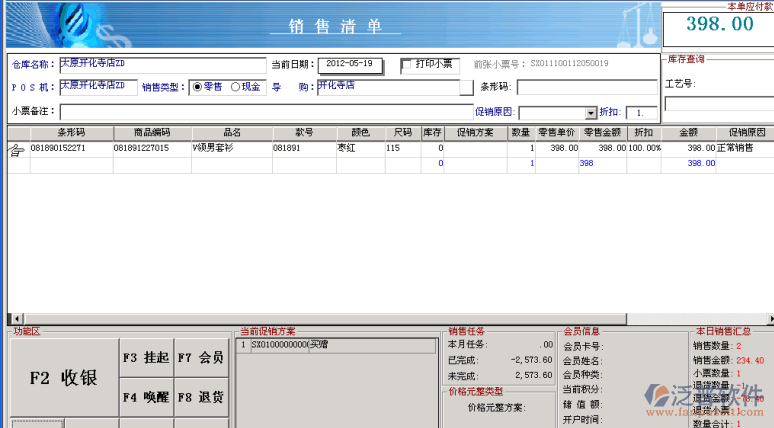Image resolution: width=774 pixels, height=428 pixels.
Task: Click the 条形码 input field
Action: 587,87
